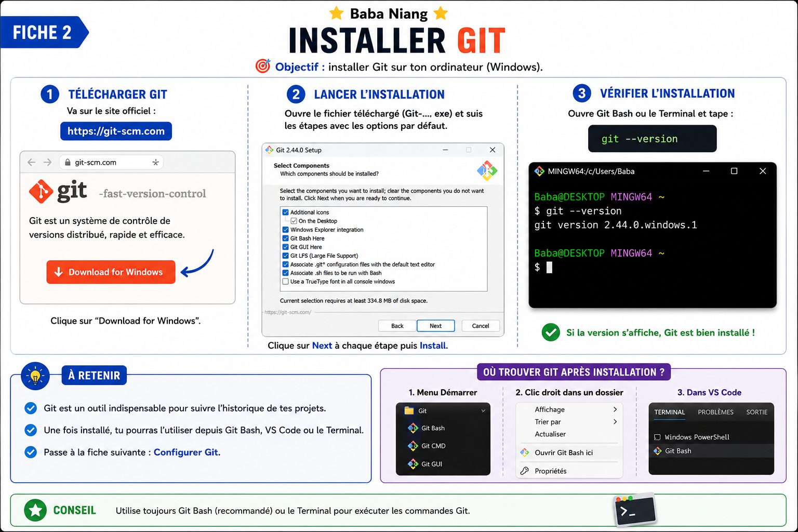The image size is (798, 532).
Task: Click Next in the Git Setup dialog
Action: tap(436, 326)
